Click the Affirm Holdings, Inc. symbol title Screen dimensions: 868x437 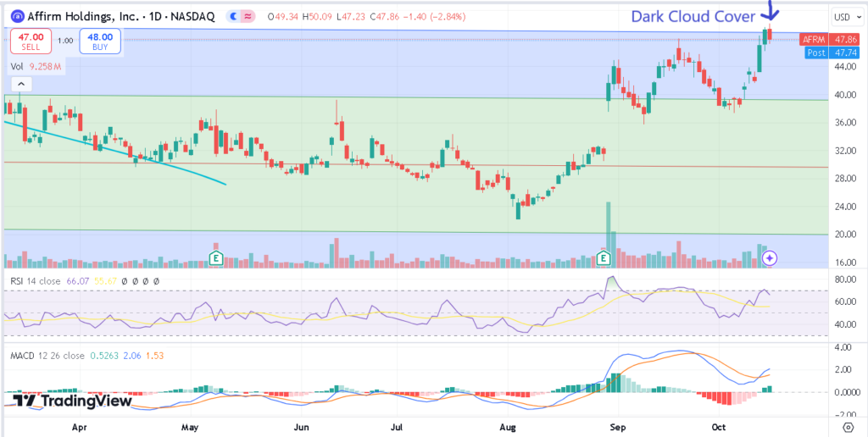(x=83, y=17)
